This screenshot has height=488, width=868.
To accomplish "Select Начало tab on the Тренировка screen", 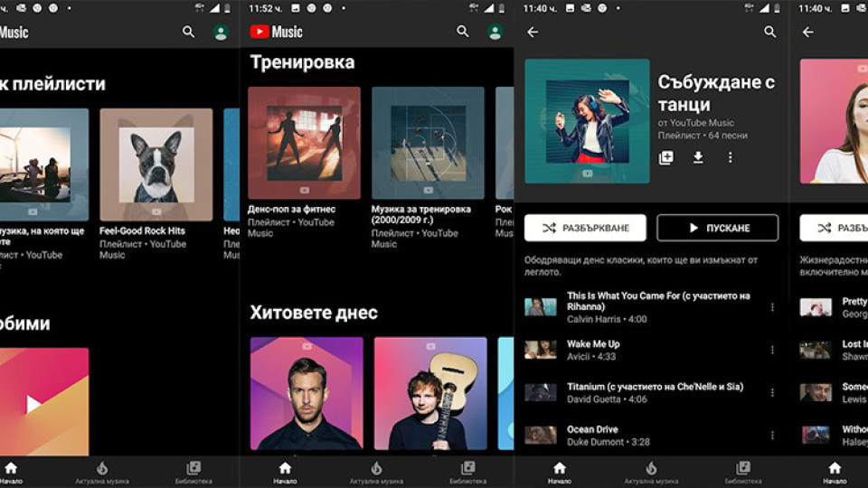I will tap(285, 473).
